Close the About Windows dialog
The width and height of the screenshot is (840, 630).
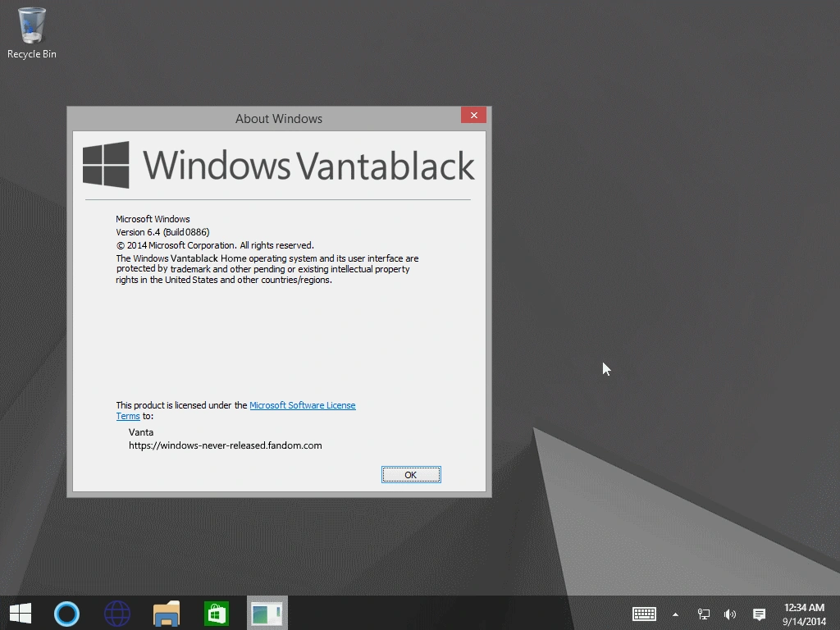[473, 115]
